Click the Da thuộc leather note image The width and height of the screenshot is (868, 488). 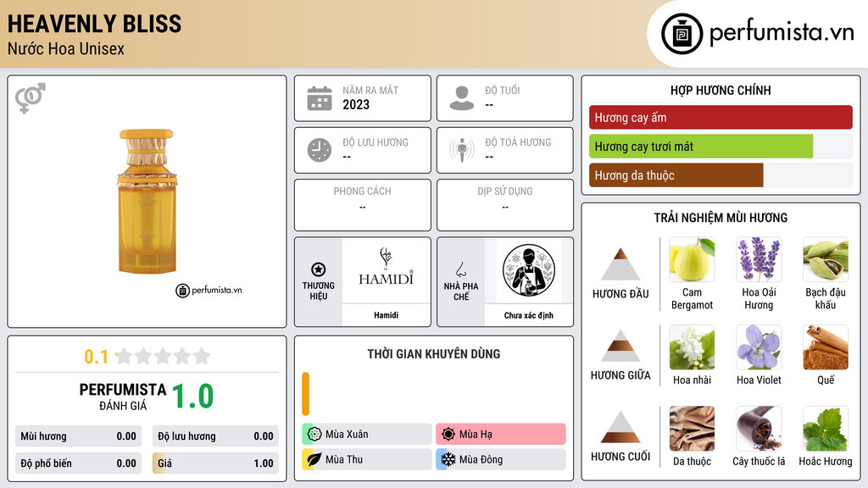click(692, 429)
